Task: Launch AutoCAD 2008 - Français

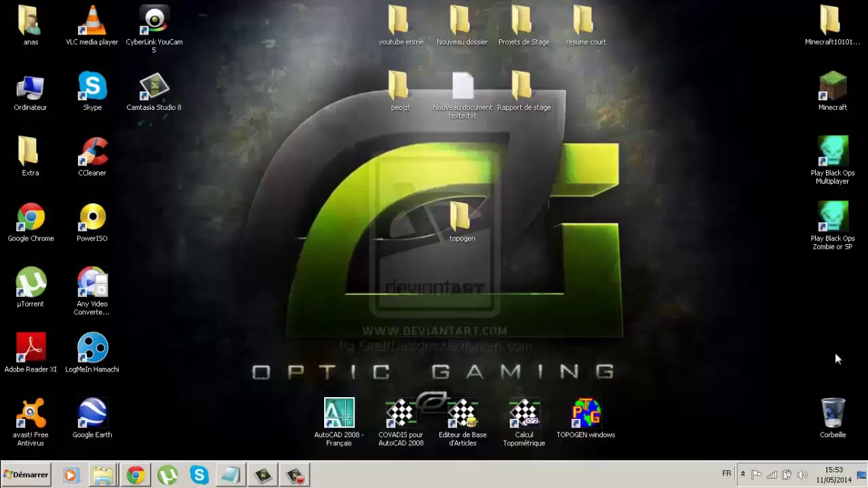Action: pos(339,423)
